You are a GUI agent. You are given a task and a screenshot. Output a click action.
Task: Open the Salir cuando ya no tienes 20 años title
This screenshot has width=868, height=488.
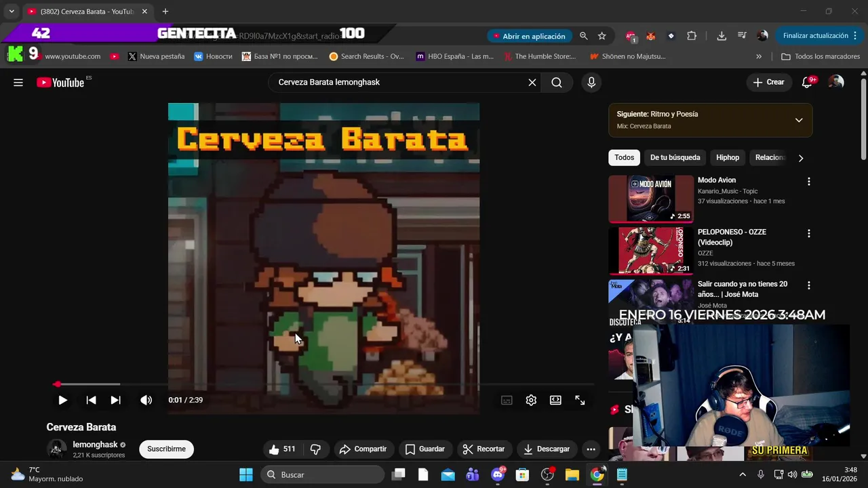(743, 289)
